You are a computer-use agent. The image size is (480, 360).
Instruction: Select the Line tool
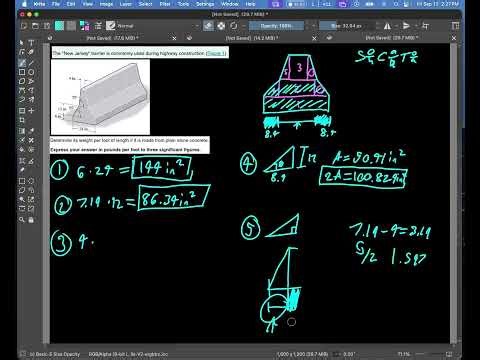click(31, 63)
